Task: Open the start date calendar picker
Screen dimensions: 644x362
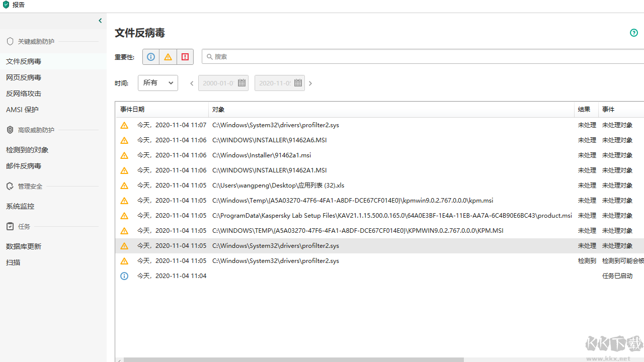Action: pyautogui.click(x=242, y=83)
